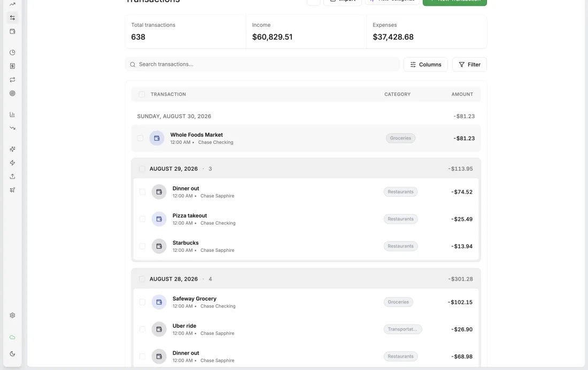Open the recurring repeat-arrows sidebar icon
This screenshot has height=370, width=588.
click(12, 80)
